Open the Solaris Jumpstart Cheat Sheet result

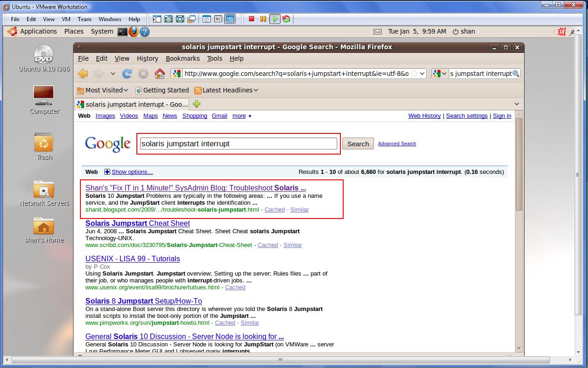137,223
